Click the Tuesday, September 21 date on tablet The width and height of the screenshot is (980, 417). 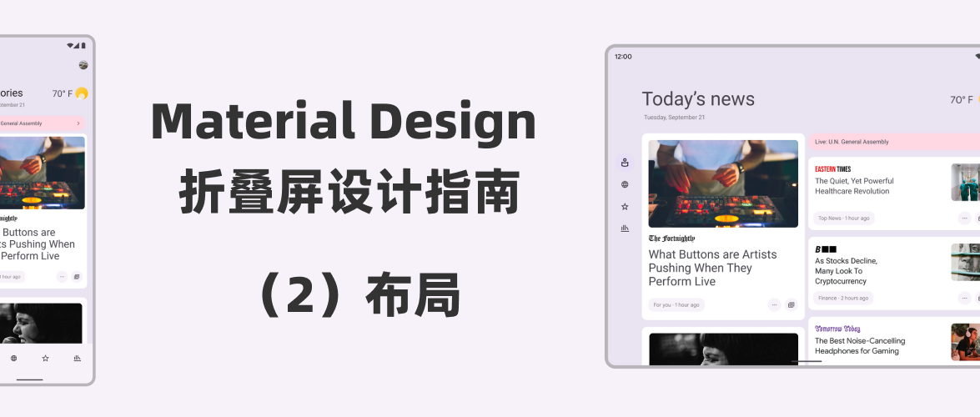(675, 118)
